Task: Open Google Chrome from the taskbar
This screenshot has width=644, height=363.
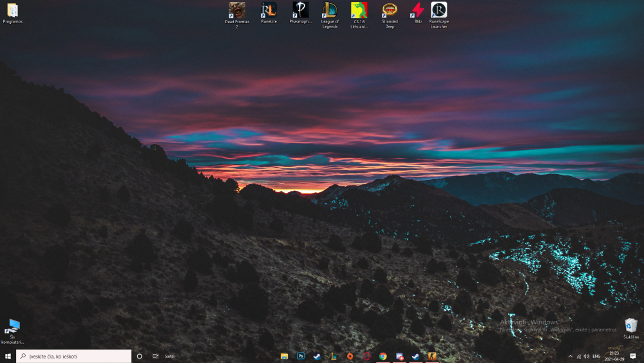Action: 383,356
